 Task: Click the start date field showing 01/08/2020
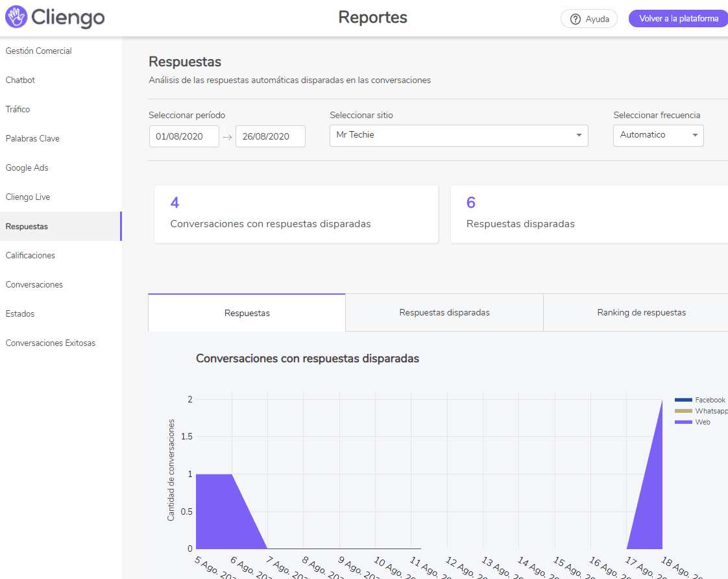(x=184, y=136)
